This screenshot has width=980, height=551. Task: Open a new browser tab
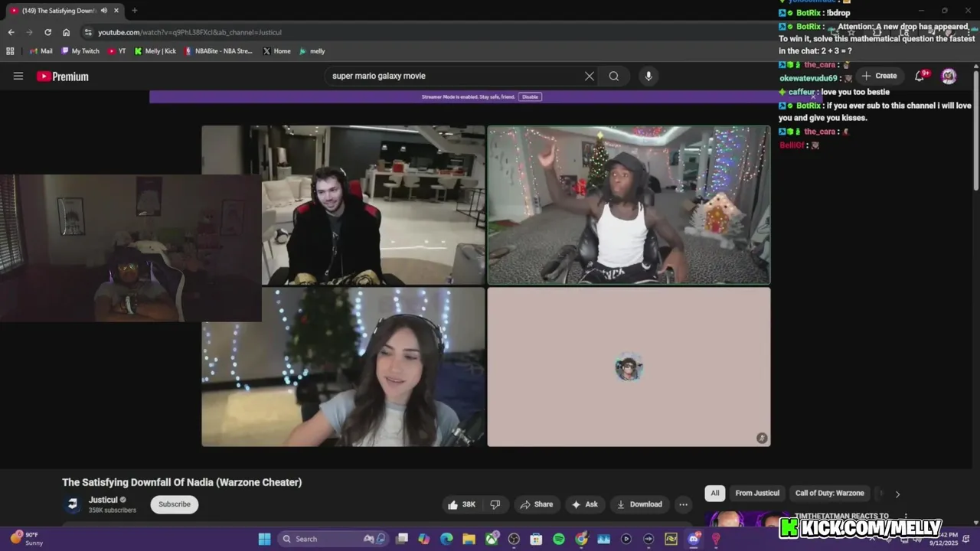135,11
